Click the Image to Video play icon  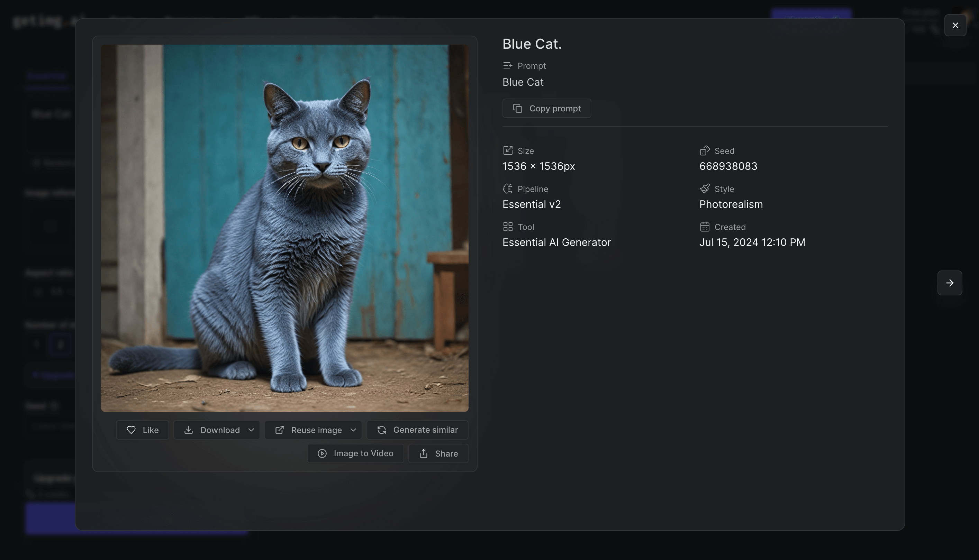323,453
